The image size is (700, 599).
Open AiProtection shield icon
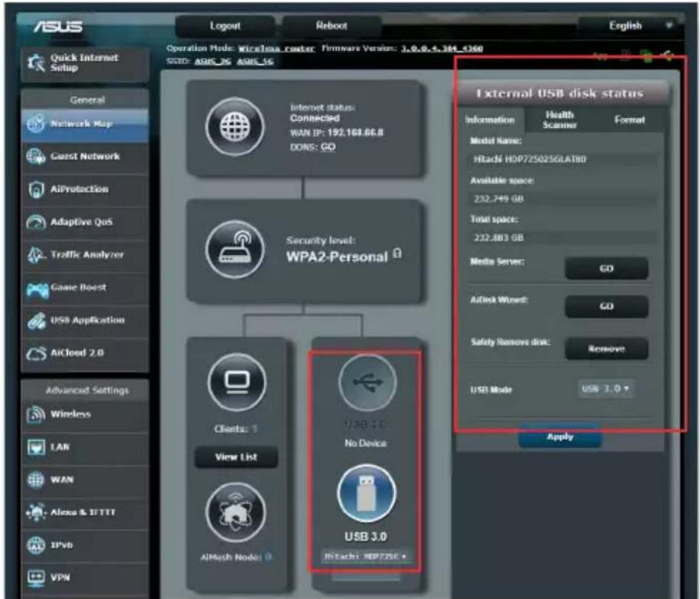point(36,190)
